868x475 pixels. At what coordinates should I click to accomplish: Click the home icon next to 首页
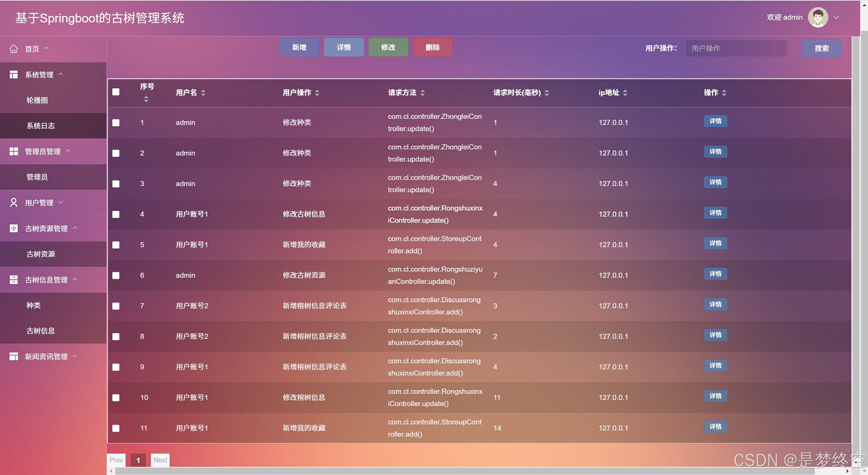[14, 49]
